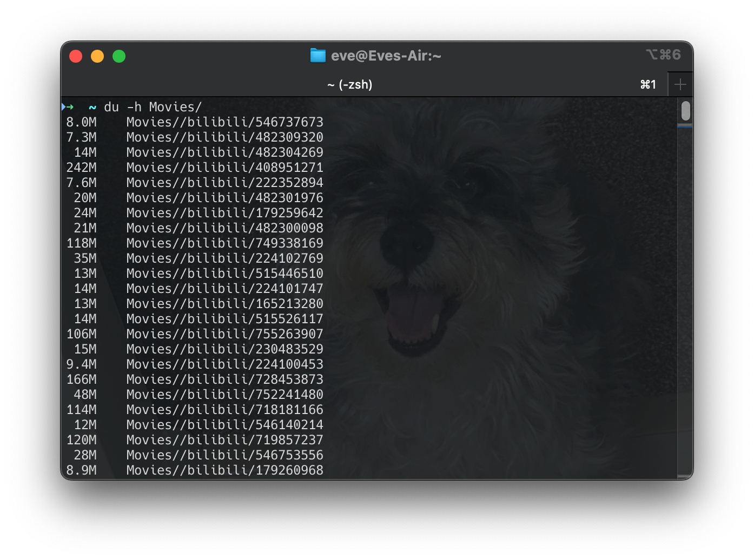Click the green zoom button
The width and height of the screenshot is (754, 560).
[118, 56]
